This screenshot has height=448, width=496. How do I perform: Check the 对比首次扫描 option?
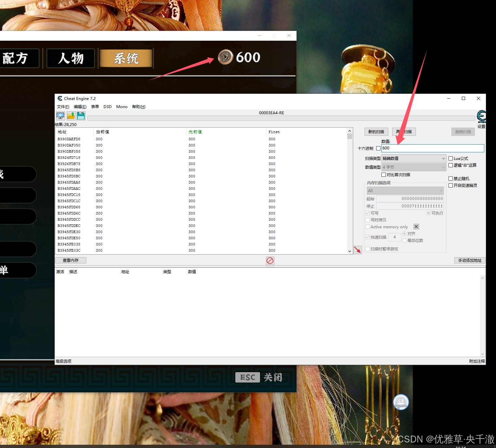[384, 175]
